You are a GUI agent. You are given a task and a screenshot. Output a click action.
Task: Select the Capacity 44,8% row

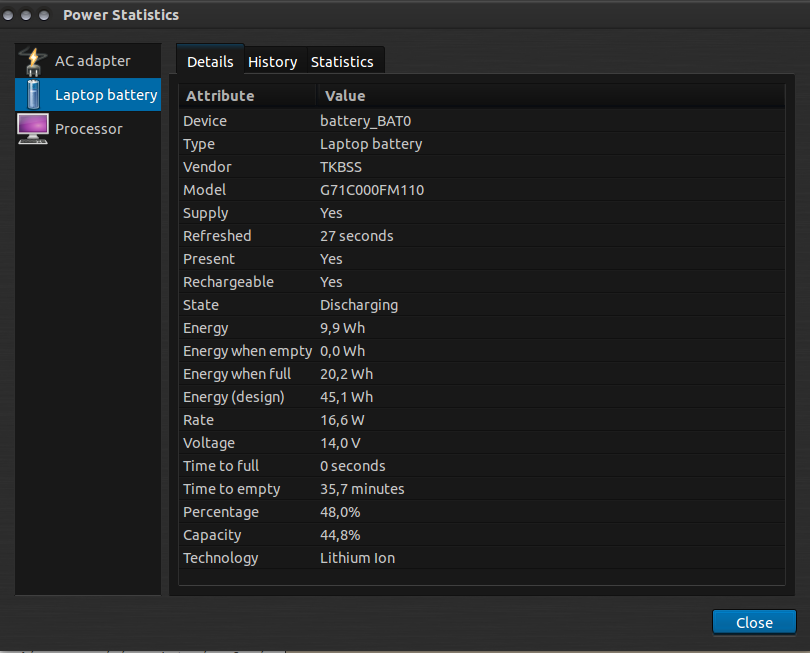point(482,535)
